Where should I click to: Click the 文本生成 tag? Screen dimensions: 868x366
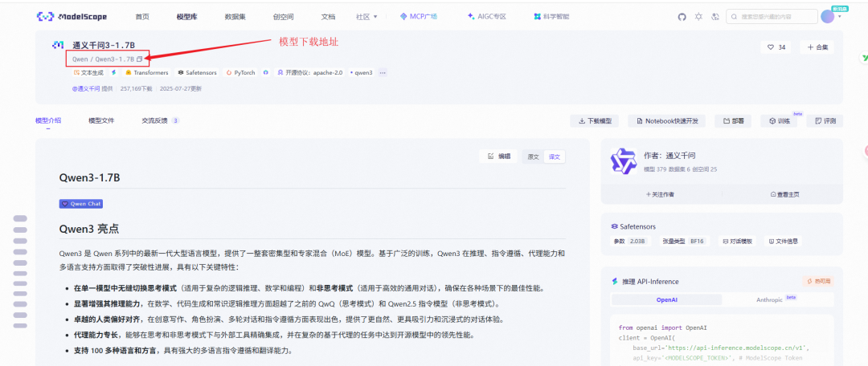pos(88,72)
